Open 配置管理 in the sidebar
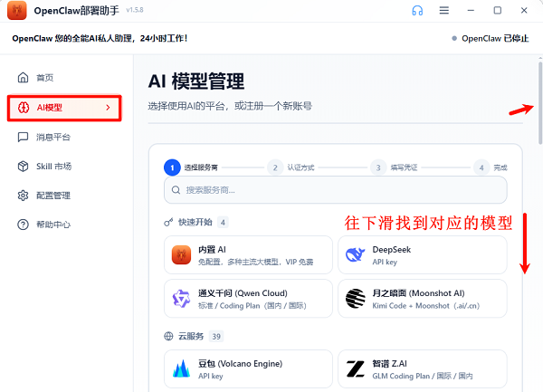543x392 pixels. point(64,196)
